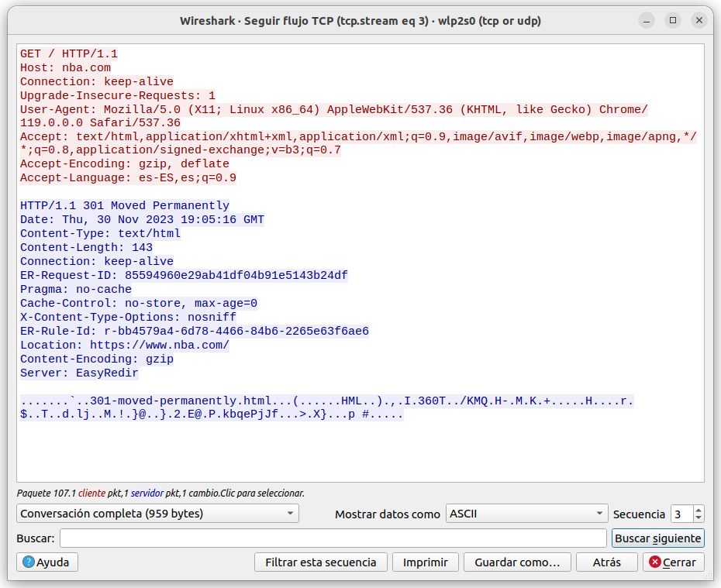The image size is (721, 588).
Task: Click the Ayuda help button
Action: click(47, 562)
